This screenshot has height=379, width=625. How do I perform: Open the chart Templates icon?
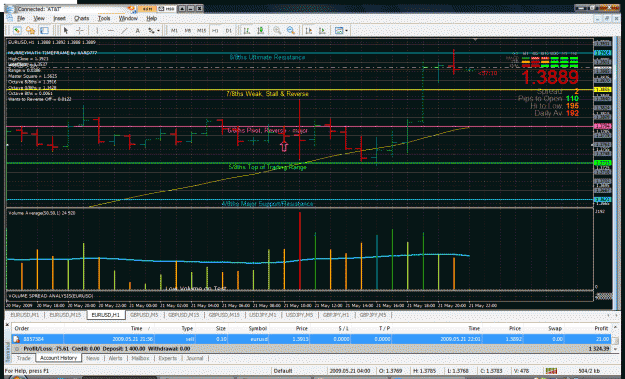click(339, 30)
